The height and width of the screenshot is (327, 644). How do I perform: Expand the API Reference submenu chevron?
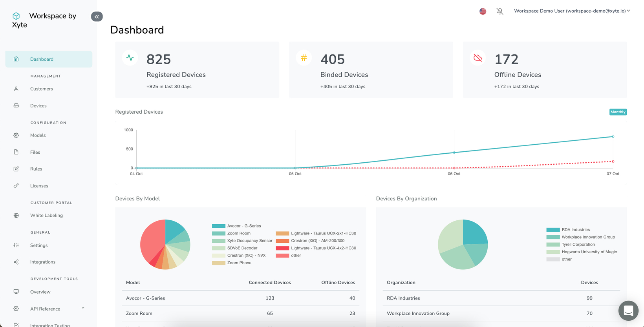(83, 308)
